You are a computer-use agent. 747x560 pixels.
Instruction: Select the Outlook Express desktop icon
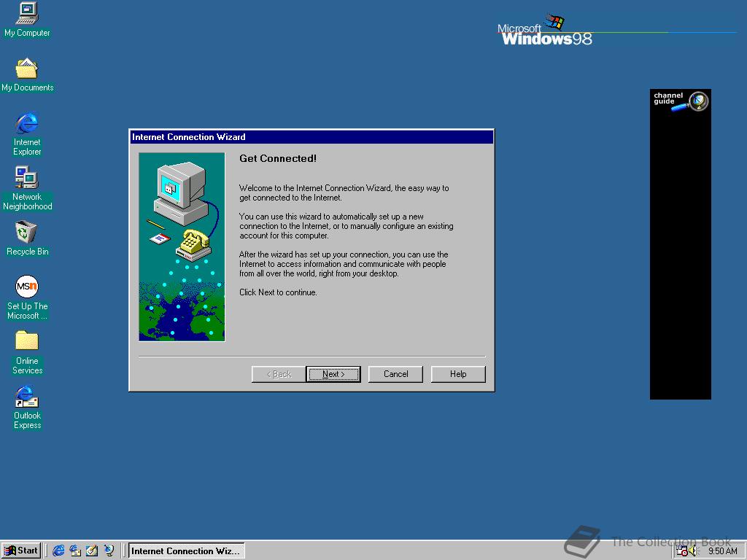pos(27,408)
